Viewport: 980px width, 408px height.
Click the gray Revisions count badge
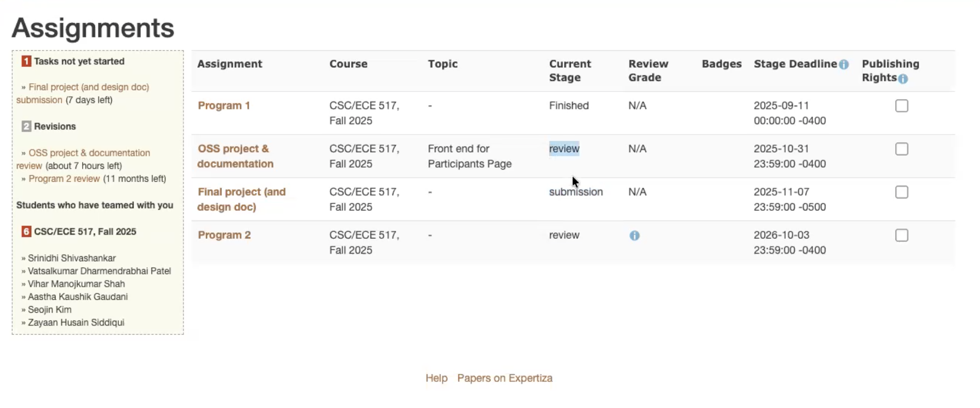click(x=26, y=126)
